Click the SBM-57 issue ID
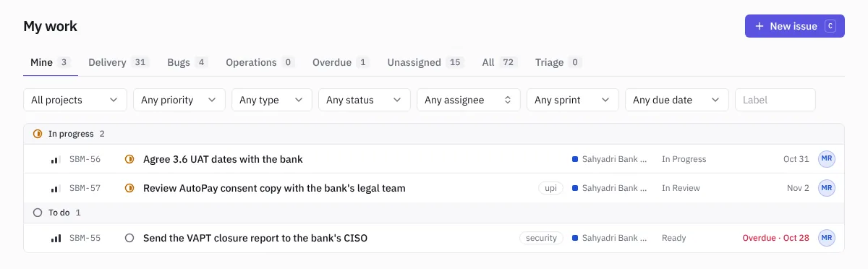Image resolution: width=868 pixels, height=269 pixels. pos(85,188)
